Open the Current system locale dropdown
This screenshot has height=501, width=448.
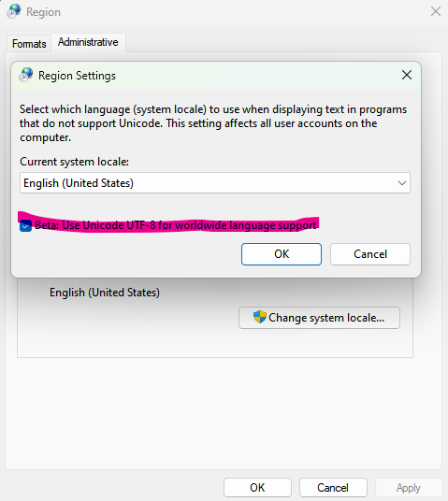pos(215,183)
